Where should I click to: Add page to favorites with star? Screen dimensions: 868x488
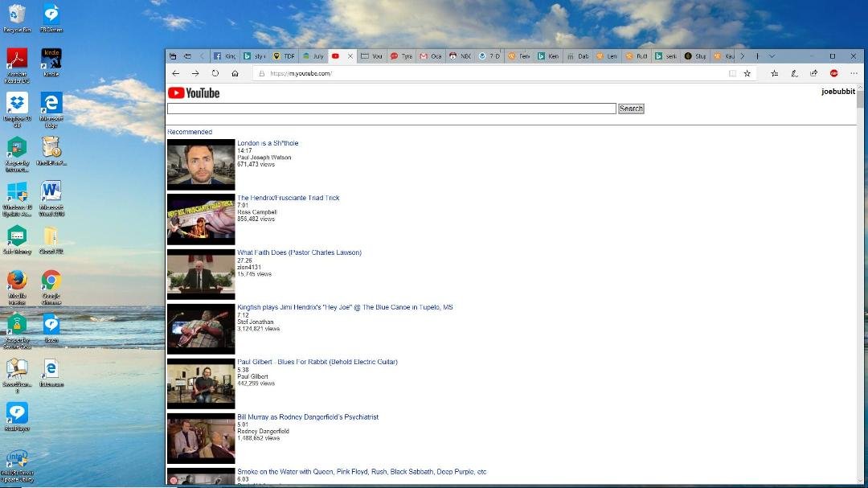[747, 73]
